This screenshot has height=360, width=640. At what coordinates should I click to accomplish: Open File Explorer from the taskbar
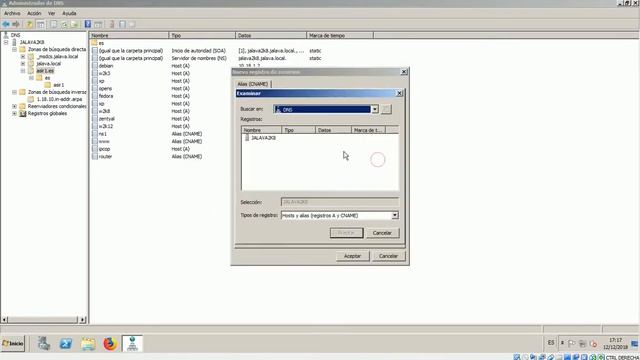pyautogui.click(x=88, y=344)
